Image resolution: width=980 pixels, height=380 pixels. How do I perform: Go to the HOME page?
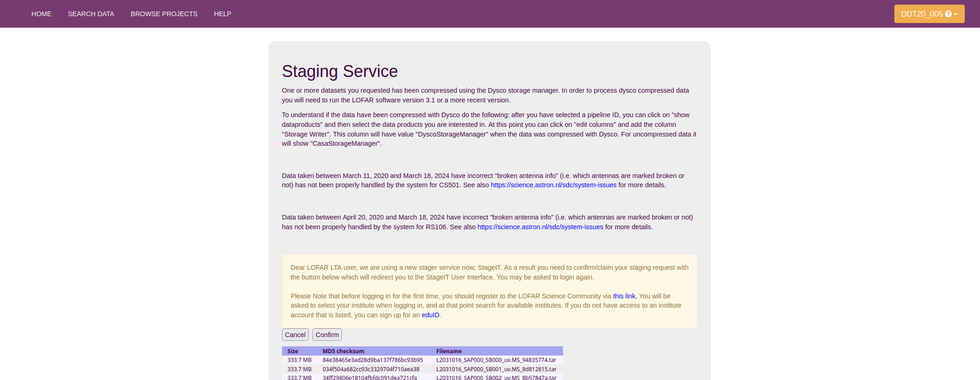(41, 14)
